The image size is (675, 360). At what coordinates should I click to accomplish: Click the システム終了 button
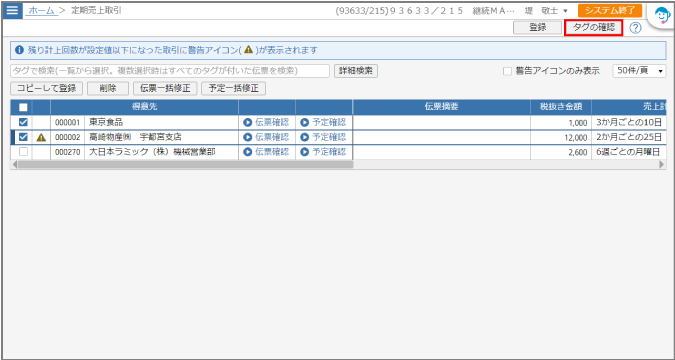point(610,11)
